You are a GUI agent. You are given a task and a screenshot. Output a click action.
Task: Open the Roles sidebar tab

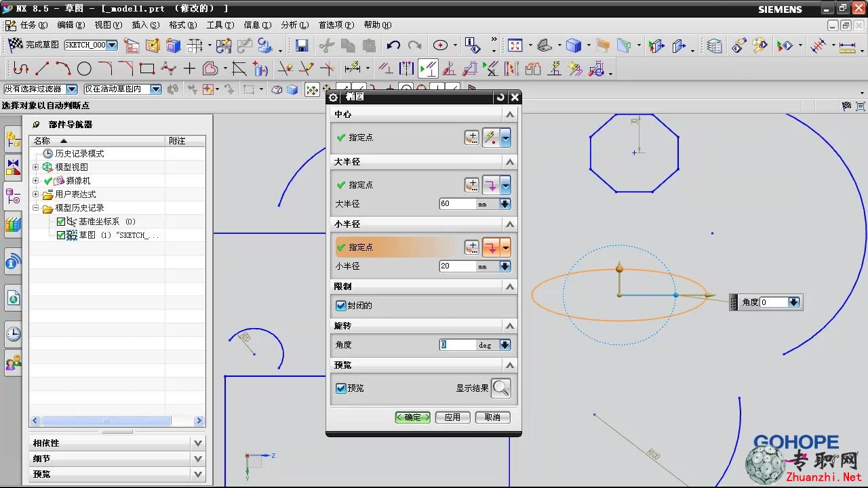tap(13, 363)
